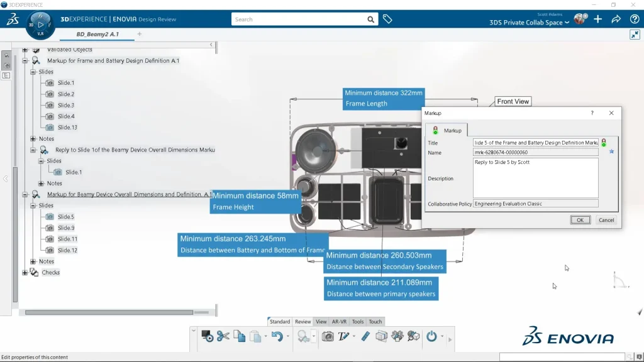Click the tag icon beside the search box

pos(387,19)
